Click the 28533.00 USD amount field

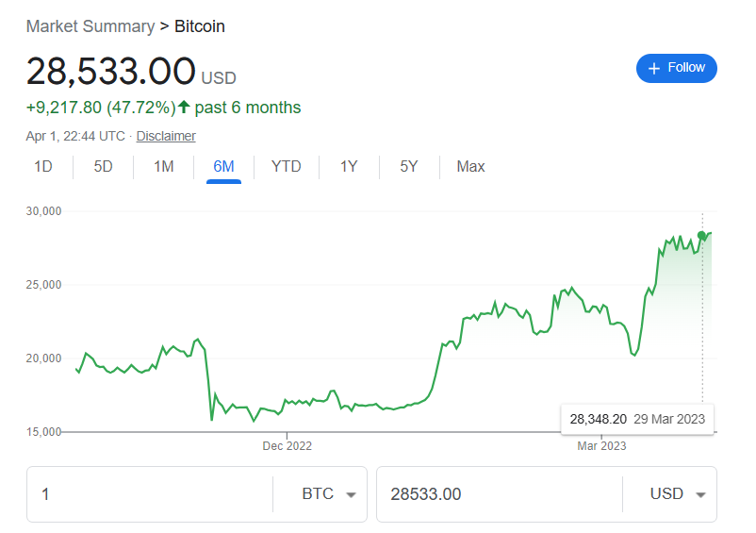coord(500,494)
